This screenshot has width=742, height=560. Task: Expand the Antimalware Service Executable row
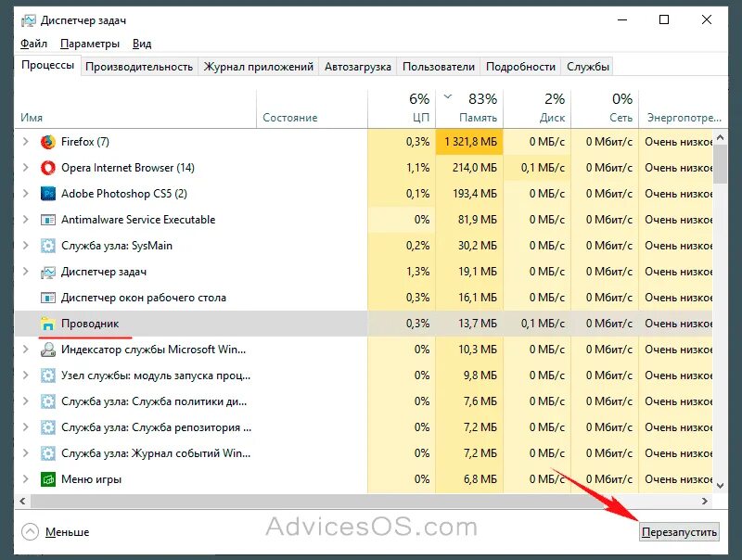26,220
